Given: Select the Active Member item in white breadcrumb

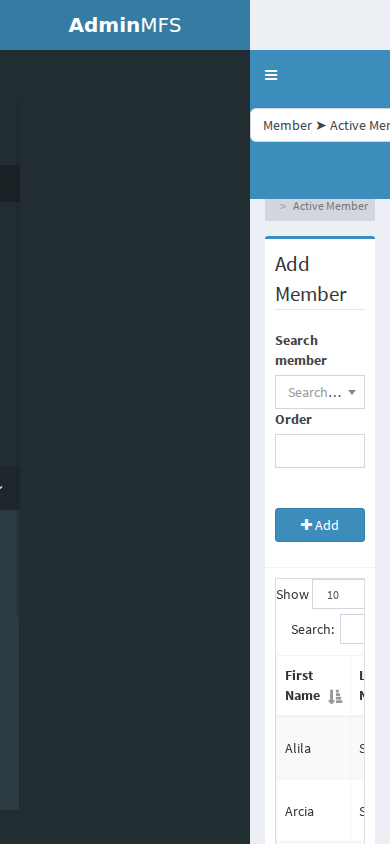Looking at the screenshot, I should pyautogui.click(x=360, y=125).
